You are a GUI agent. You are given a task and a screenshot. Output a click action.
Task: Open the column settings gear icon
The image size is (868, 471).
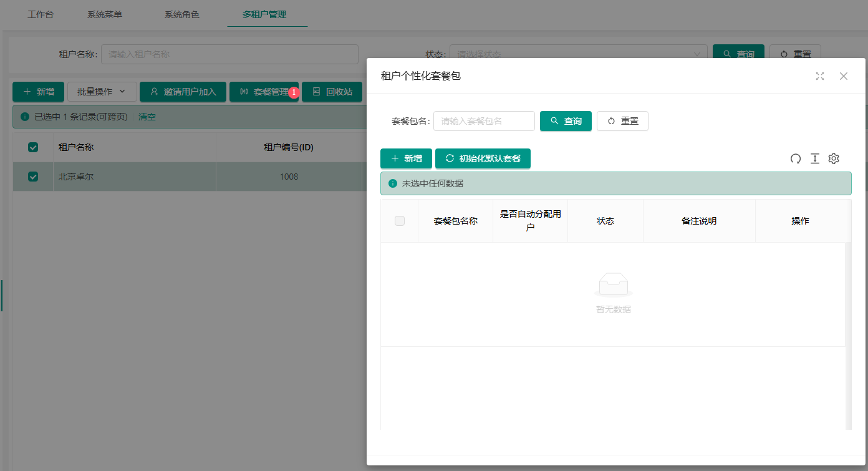tap(834, 158)
